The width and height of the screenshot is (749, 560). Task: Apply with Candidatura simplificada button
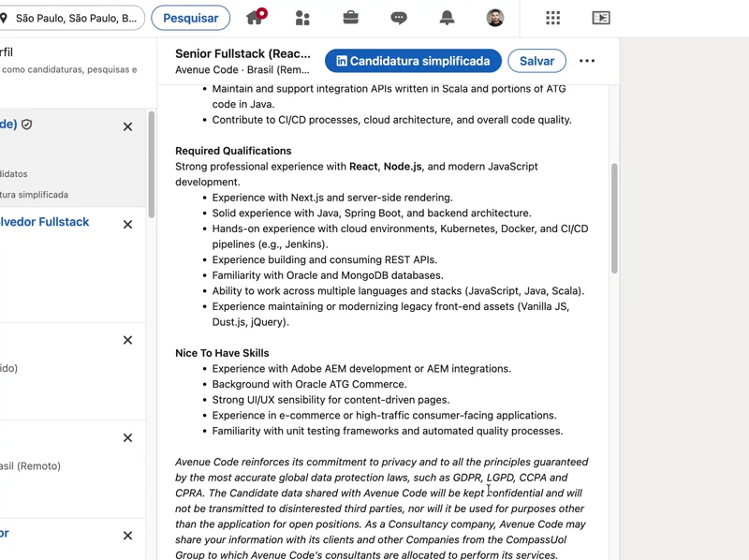413,61
